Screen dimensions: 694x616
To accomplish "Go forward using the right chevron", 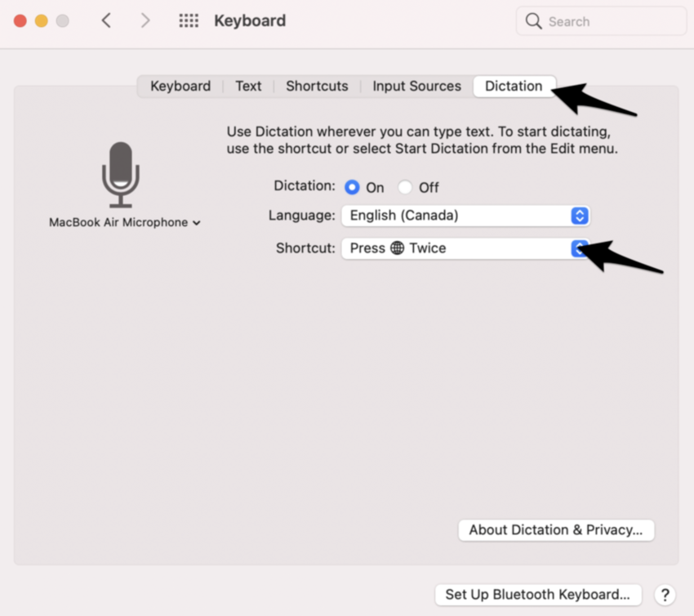I will coord(145,21).
